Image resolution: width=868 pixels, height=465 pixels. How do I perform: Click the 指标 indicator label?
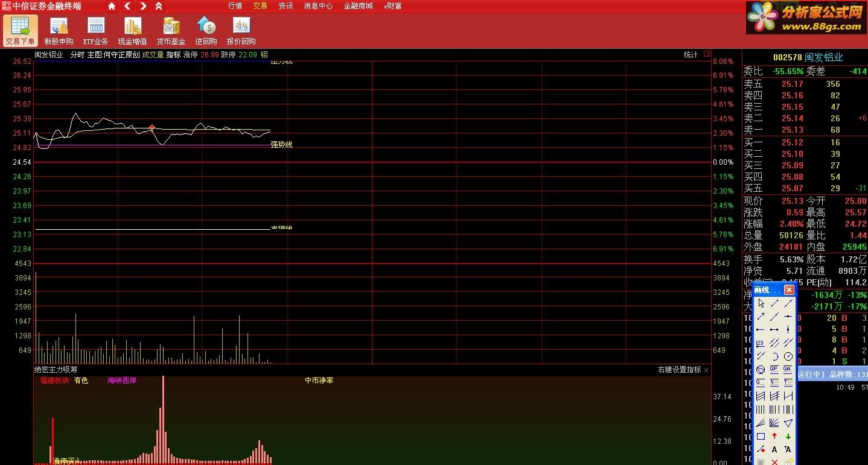point(173,55)
